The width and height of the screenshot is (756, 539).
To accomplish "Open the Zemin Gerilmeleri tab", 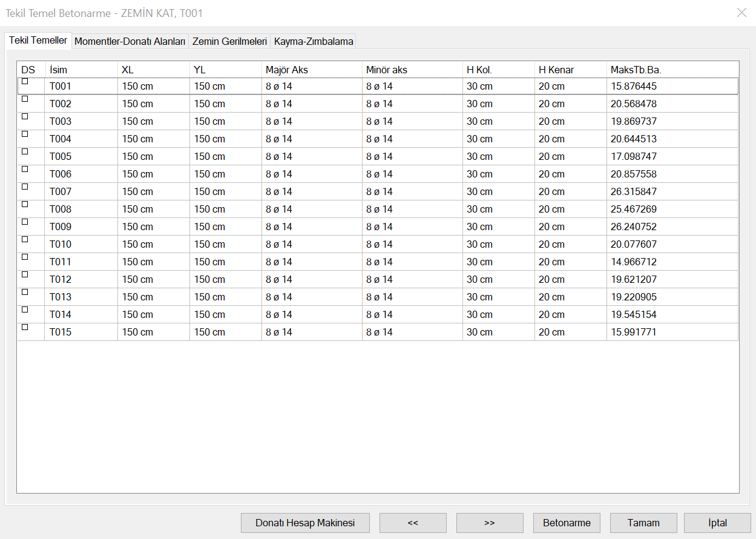I will coord(229,41).
